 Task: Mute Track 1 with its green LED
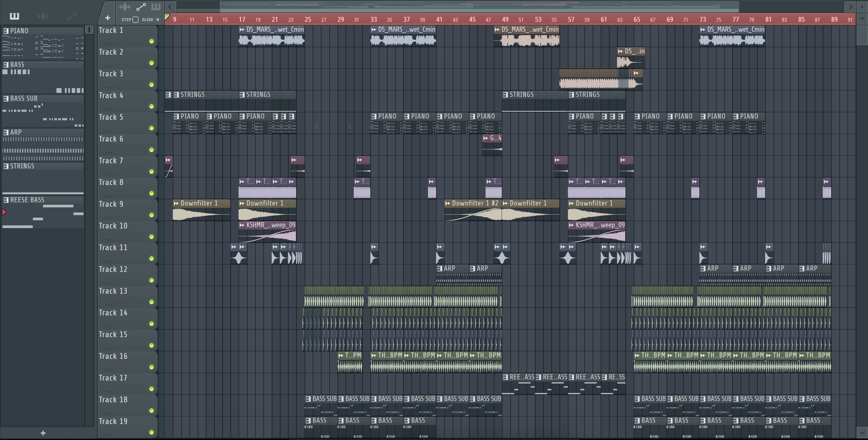coord(152,41)
